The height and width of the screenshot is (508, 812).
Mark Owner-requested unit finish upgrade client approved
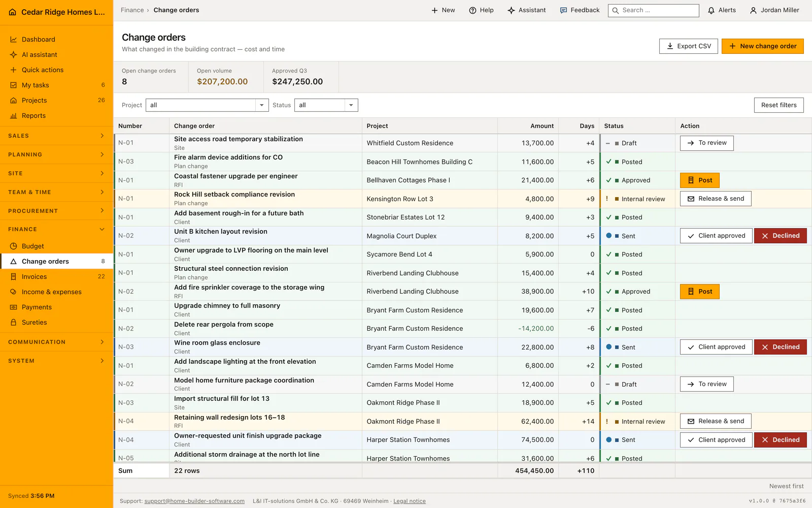(716, 440)
